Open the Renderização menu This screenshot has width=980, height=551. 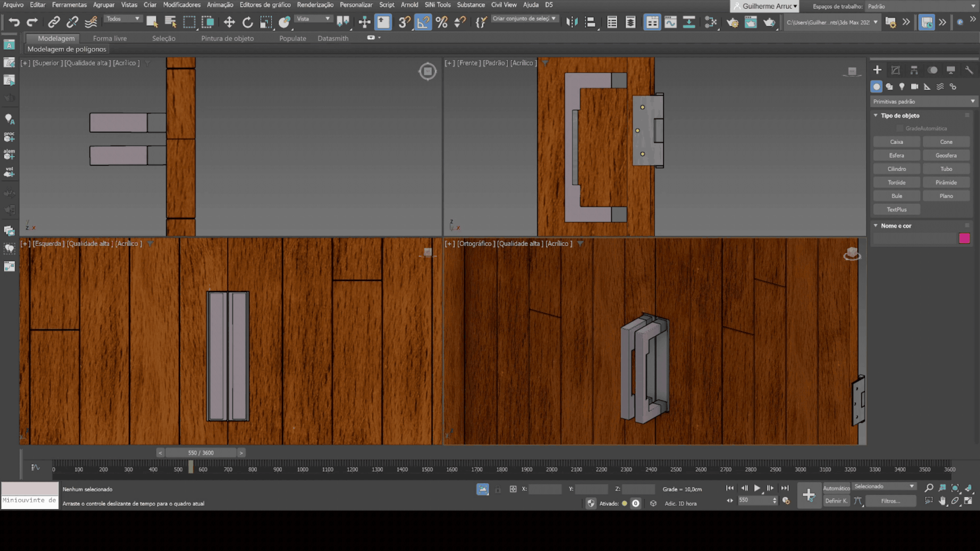pos(315,5)
